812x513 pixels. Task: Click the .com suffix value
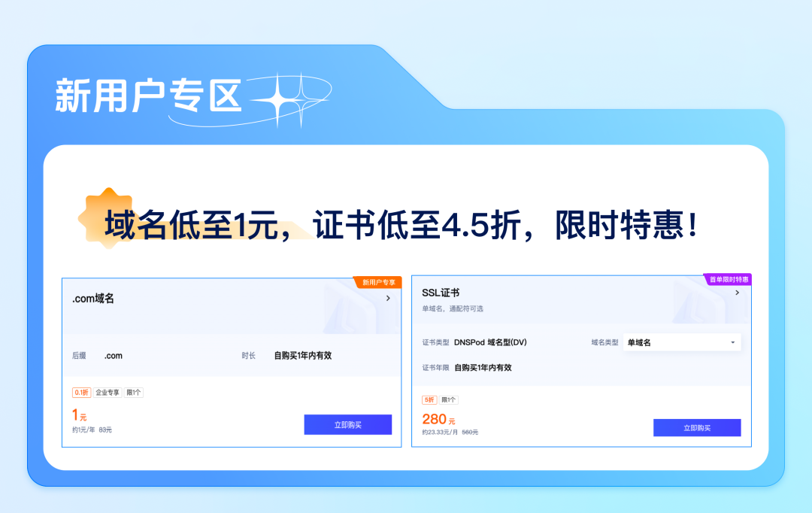[x=114, y=356]
